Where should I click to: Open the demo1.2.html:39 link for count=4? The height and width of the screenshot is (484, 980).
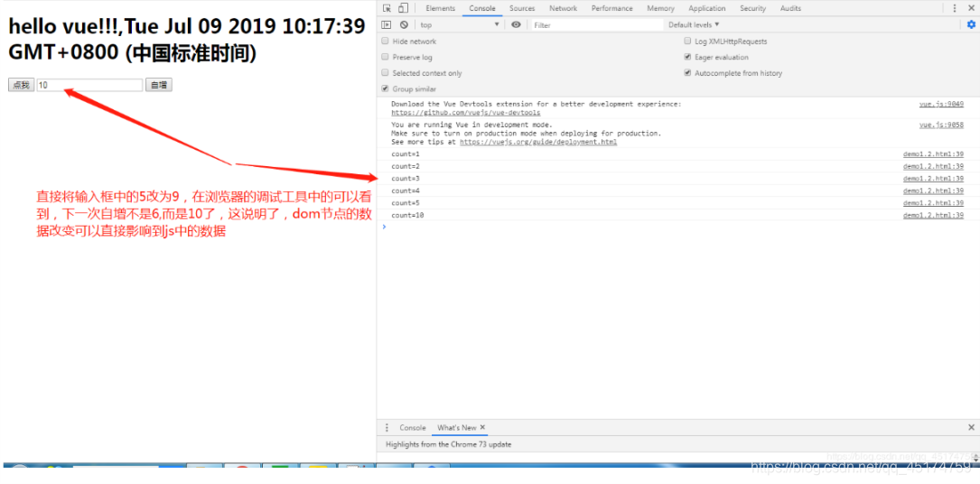pos(933,191)
